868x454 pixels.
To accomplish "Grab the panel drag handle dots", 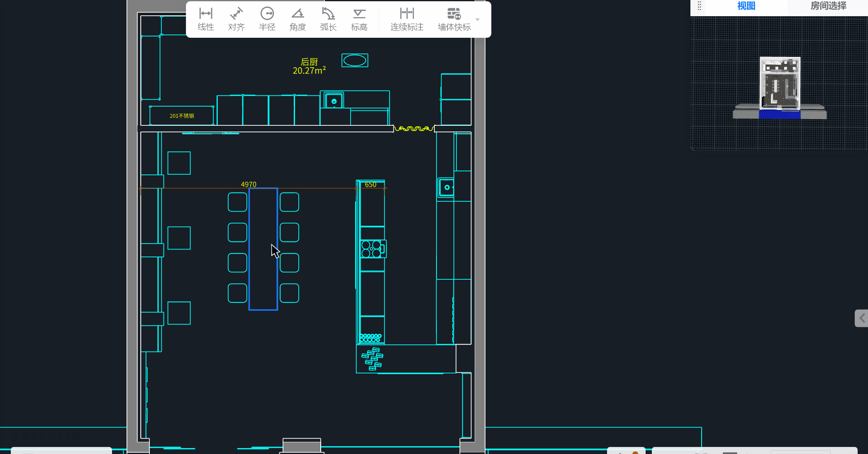I will point(699,6).
